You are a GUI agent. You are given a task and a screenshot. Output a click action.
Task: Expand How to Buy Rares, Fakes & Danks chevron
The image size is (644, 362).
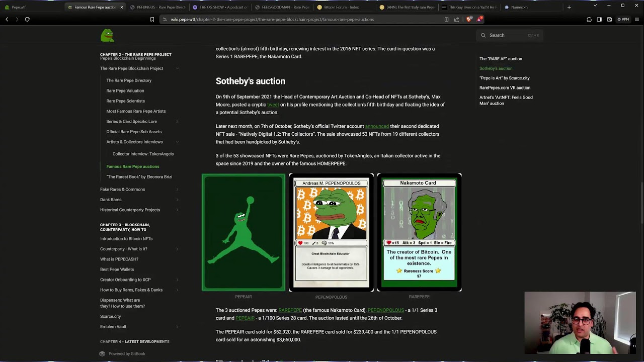tap(177, 290)
